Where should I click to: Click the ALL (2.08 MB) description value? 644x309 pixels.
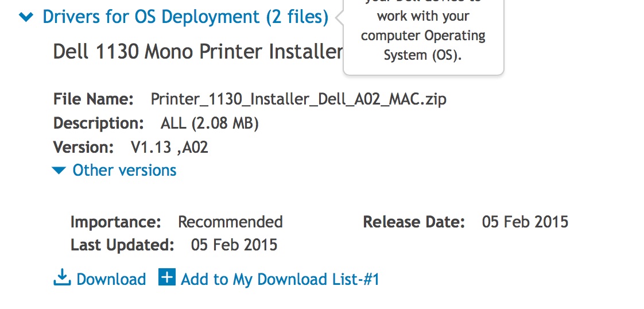(210, 123)
